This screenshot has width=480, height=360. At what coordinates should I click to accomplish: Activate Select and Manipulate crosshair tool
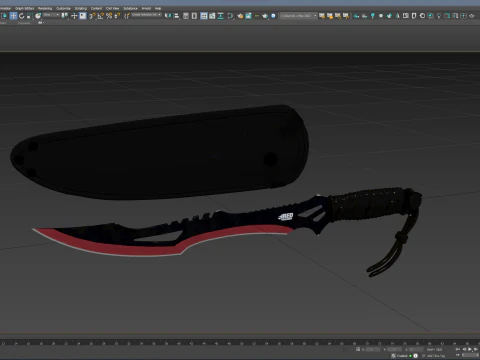point(74,16)
